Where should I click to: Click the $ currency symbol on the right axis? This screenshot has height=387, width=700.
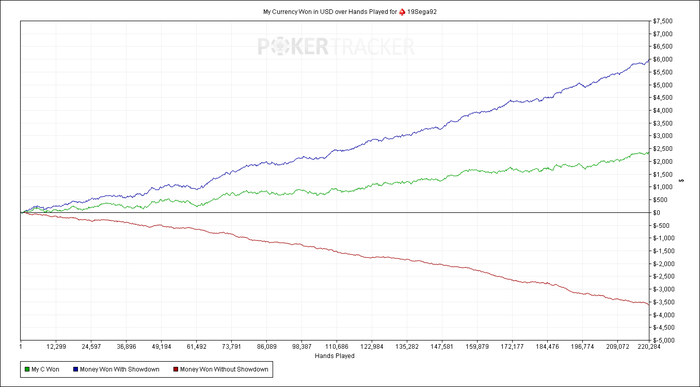680,181
